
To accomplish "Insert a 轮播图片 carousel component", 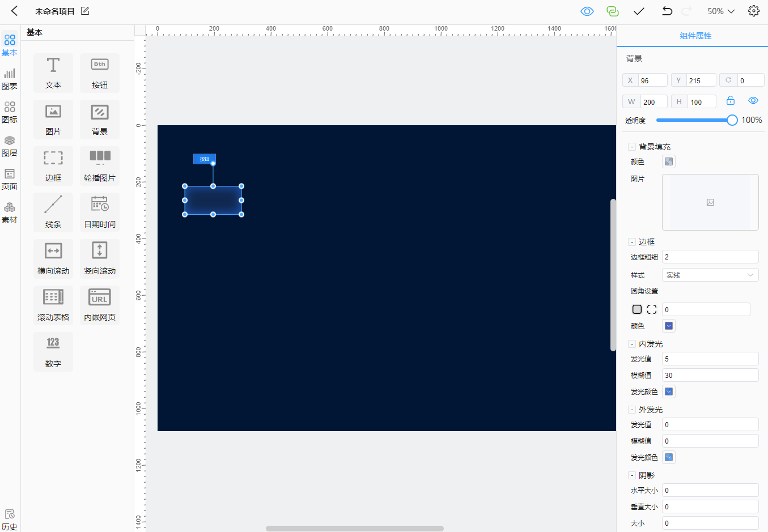I will click(x=100, y=165).
